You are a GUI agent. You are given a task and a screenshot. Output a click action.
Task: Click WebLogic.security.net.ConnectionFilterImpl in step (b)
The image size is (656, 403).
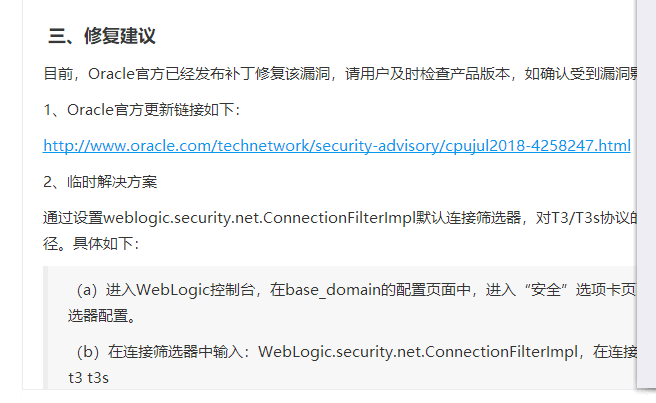418,352
